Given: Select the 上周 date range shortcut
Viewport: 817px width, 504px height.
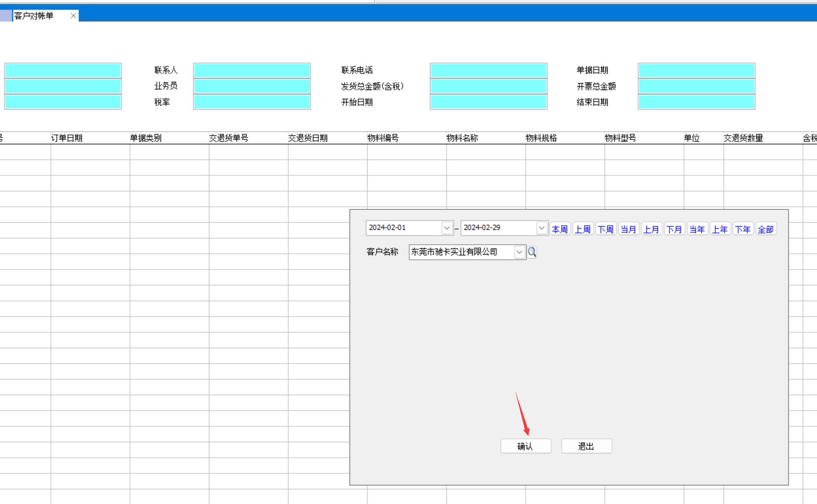Looking at the screenshot, I should click(582, 229).
